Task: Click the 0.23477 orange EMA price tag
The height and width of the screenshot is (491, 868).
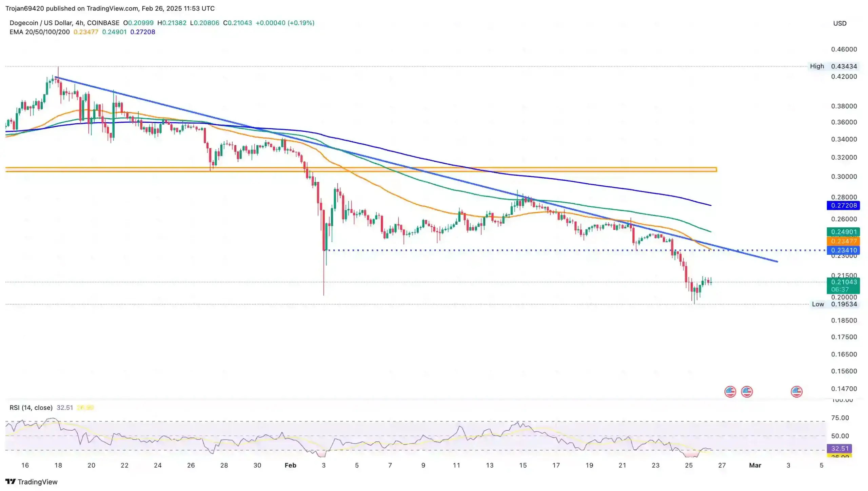Action: coord(843,241)
